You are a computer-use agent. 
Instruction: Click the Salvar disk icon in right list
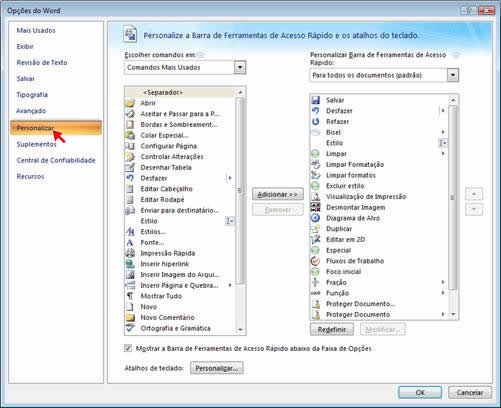315,100
